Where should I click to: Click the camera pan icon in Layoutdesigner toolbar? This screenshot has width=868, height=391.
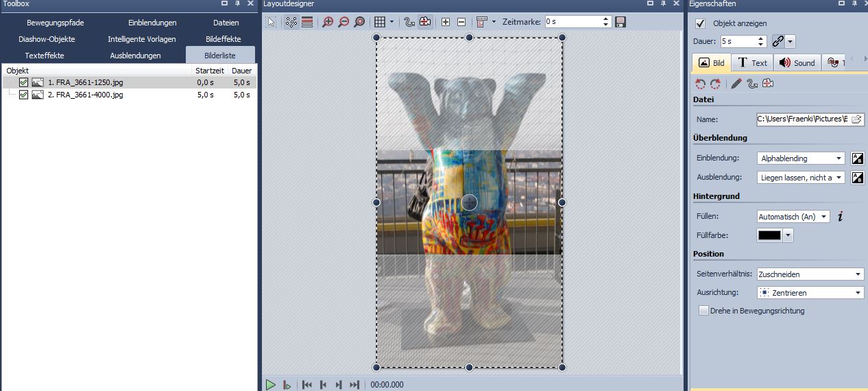[425, 22]
